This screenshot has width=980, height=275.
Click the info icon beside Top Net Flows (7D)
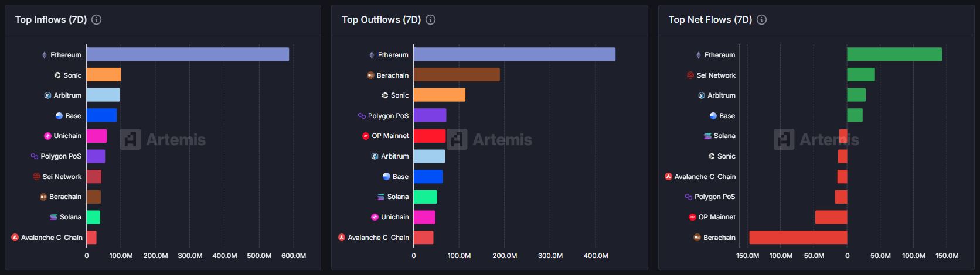(761, 19)
